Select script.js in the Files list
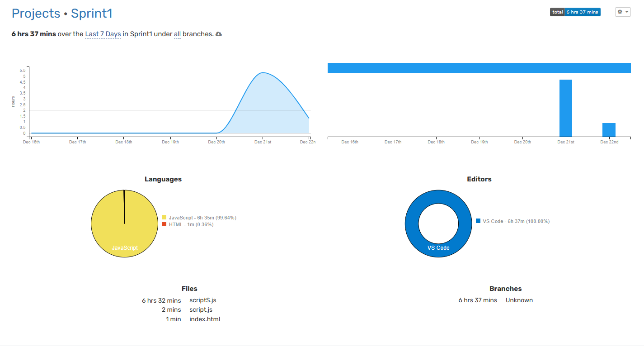The image size is (644, 347). pos(201,309)
